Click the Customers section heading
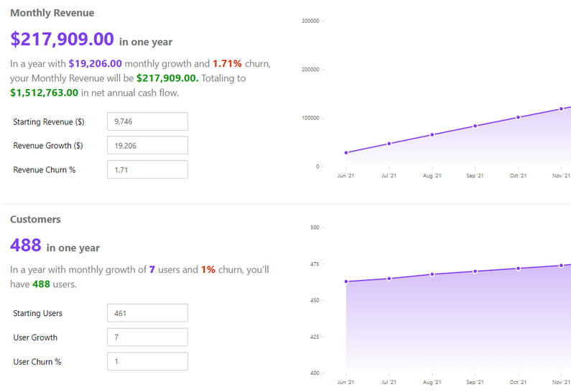Viewport: 571px width, 392px height. 35,219
